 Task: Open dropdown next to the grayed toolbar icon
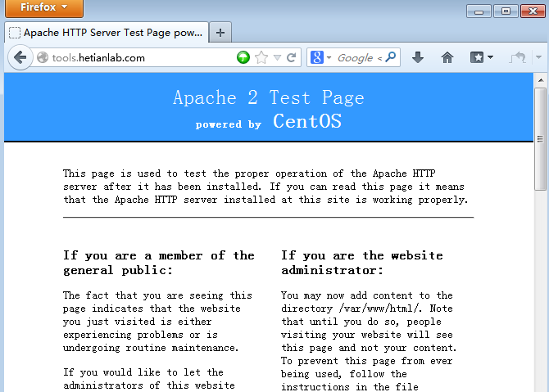[539, 57]
